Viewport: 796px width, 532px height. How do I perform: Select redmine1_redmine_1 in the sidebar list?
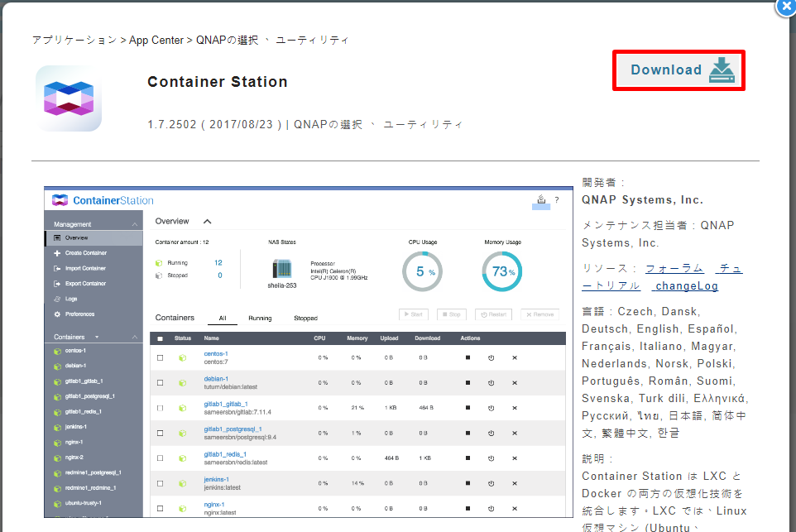click(x=90, y=488)
